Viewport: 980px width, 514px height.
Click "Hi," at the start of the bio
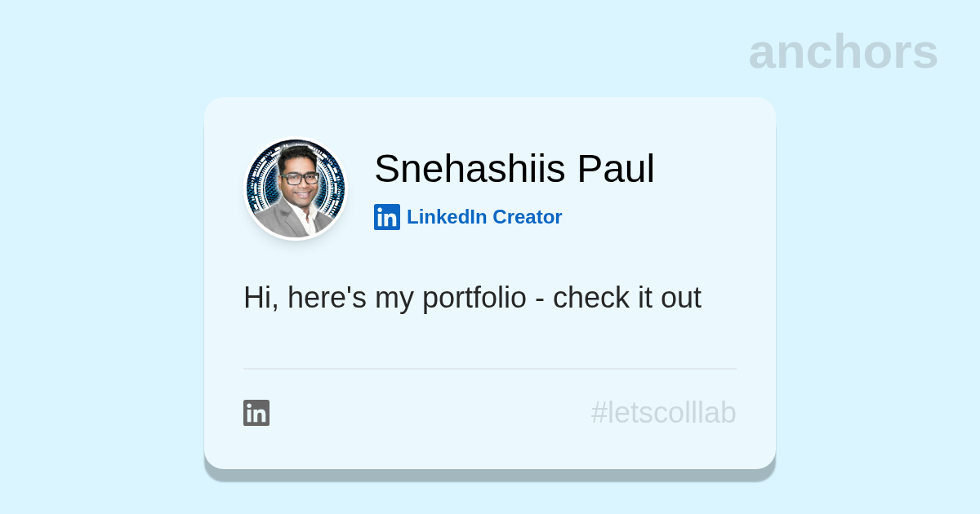point(261,298)
